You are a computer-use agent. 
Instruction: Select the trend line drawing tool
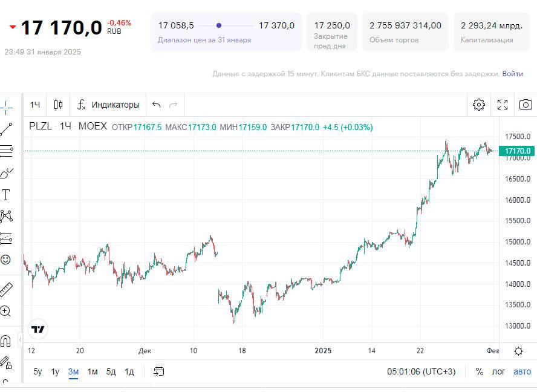point(6,129)
